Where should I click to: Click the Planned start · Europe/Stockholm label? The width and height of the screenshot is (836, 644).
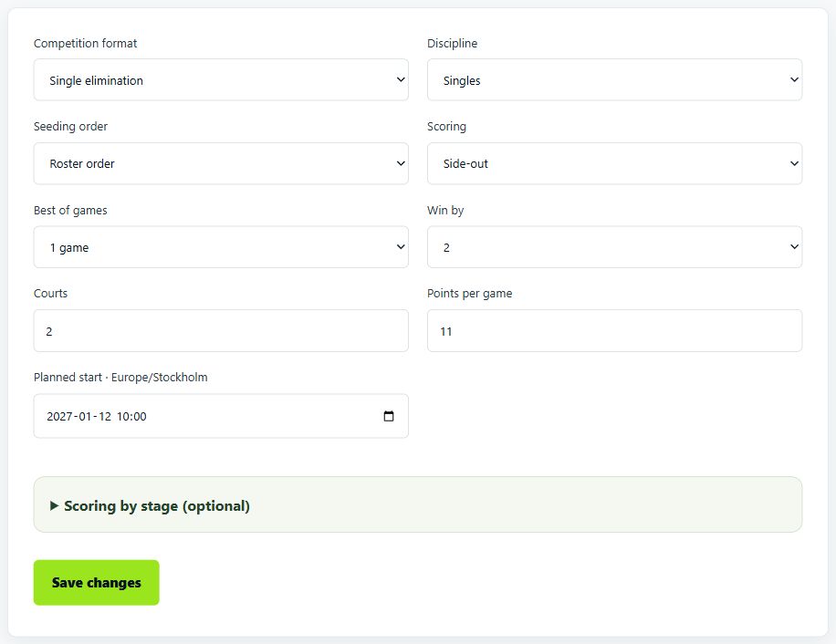pyautogui.click(x=120, y=377)
